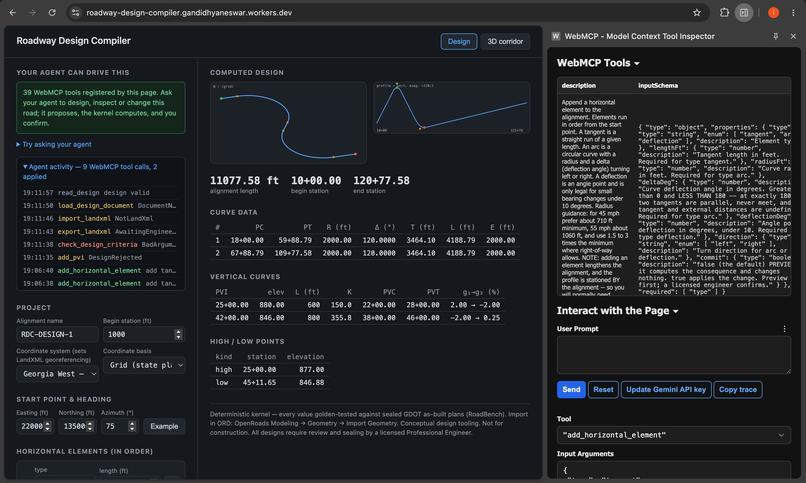Click the add_pvi DesignRejected log entry
806x483 pixels.
(x=101, y=257)
